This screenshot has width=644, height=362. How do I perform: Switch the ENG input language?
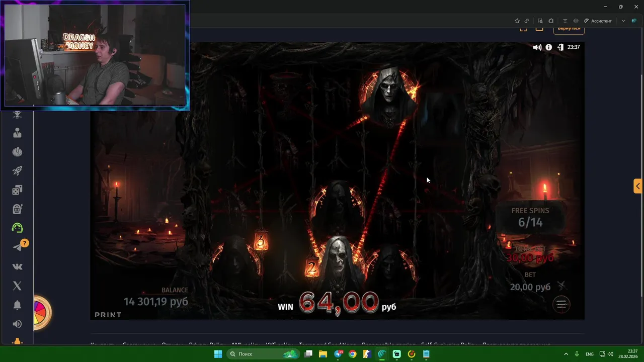(x=590, y=354)
